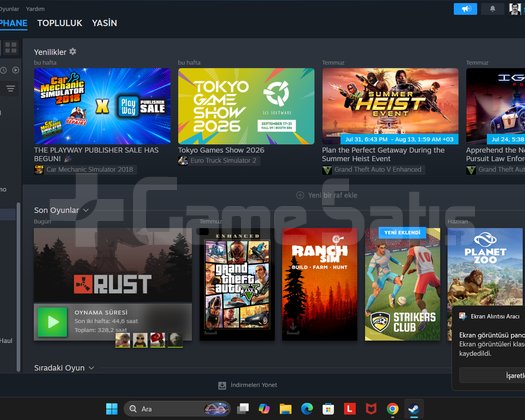This screenshot has height=420, width=525.
Task: Open the notifications bell
Action: [492, 9]
